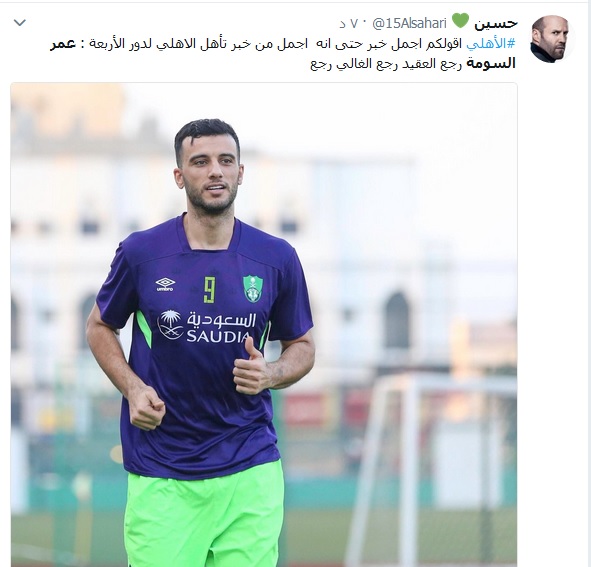591x567 pixels.
Task: Visit the @15Alsahari handle link
Action: [x=409, y=23]
